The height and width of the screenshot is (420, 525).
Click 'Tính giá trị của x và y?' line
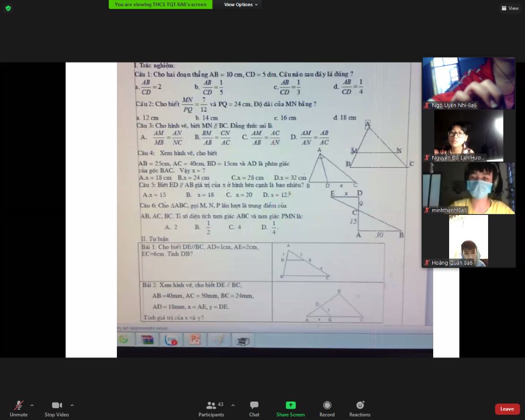pos(174,317)
